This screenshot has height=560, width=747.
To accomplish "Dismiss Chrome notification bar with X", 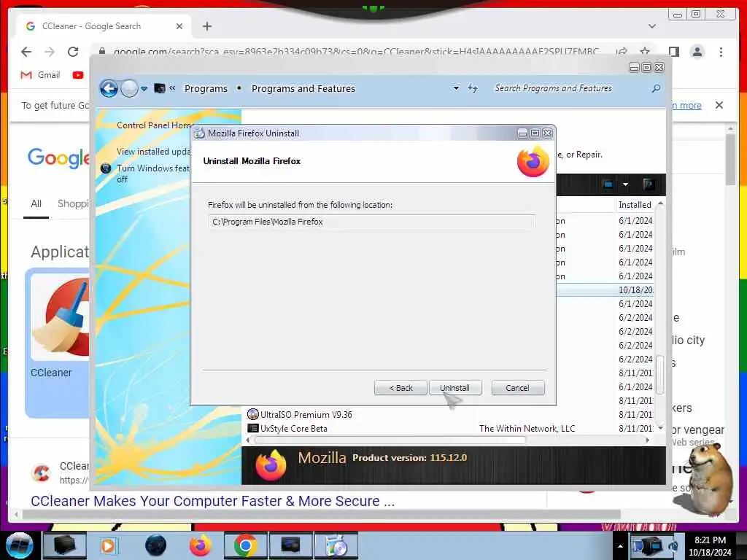I will [719, 105].
